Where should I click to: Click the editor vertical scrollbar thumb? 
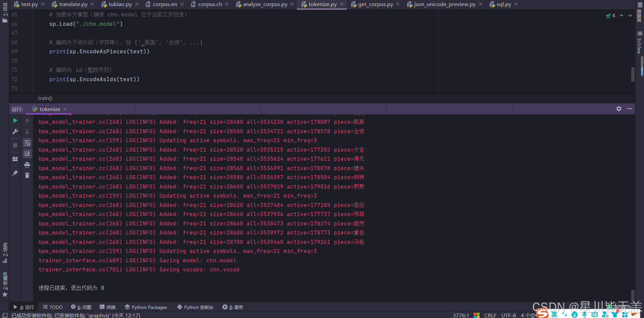click(x=633, y=74)
